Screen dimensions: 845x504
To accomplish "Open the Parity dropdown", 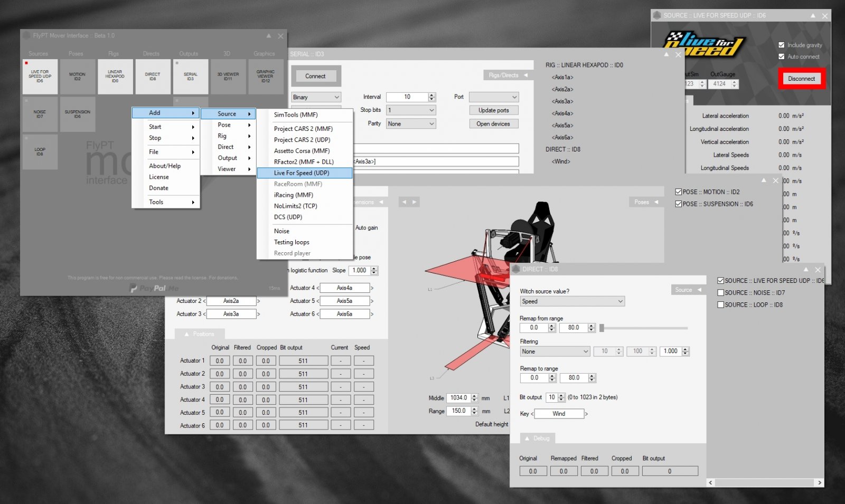I will click(x=410, y=124).
